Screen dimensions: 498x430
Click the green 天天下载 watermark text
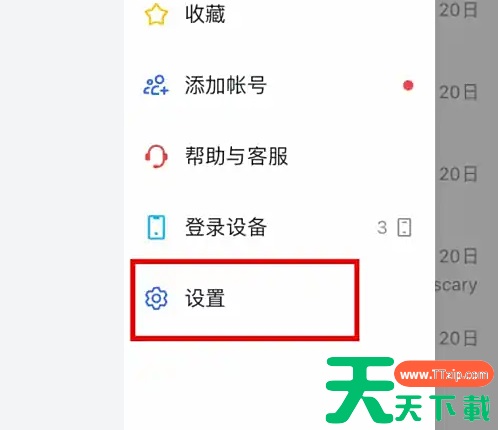tap(443, 407)
